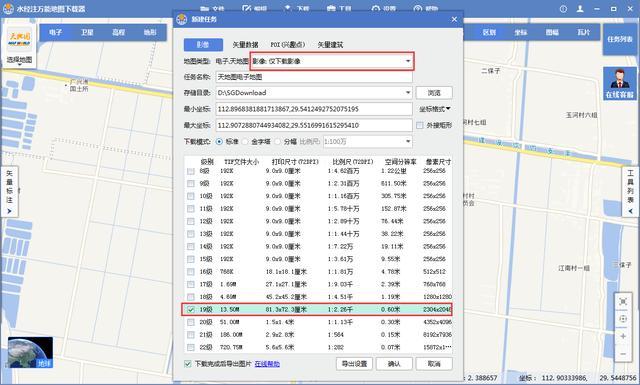Check the 16级 level checkbox
This screenshot has width=640, height=385.
[x=191, y=272]
